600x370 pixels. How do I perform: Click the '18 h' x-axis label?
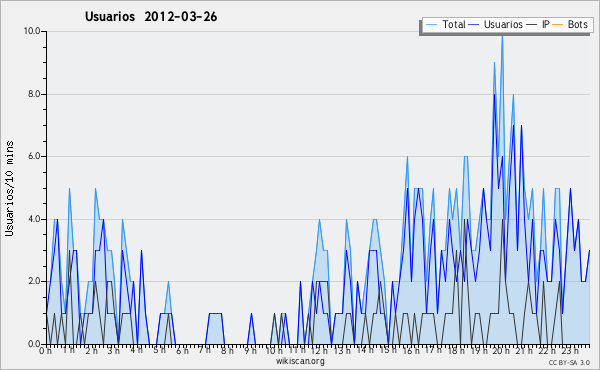pyautogui.click(x=456, y=351)
